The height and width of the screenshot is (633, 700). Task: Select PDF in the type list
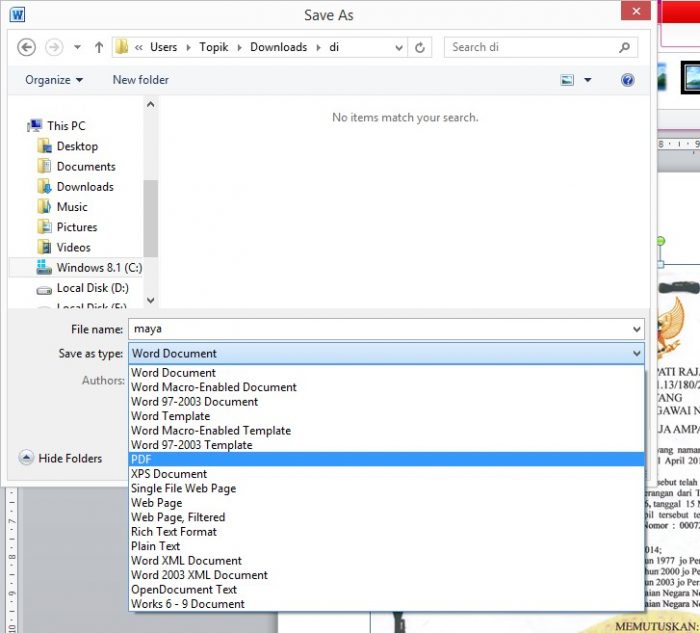[386, 459]
